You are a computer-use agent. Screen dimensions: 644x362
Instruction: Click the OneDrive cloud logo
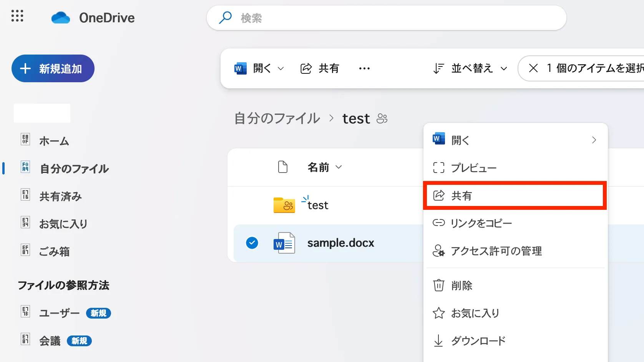tap(61, 18)
